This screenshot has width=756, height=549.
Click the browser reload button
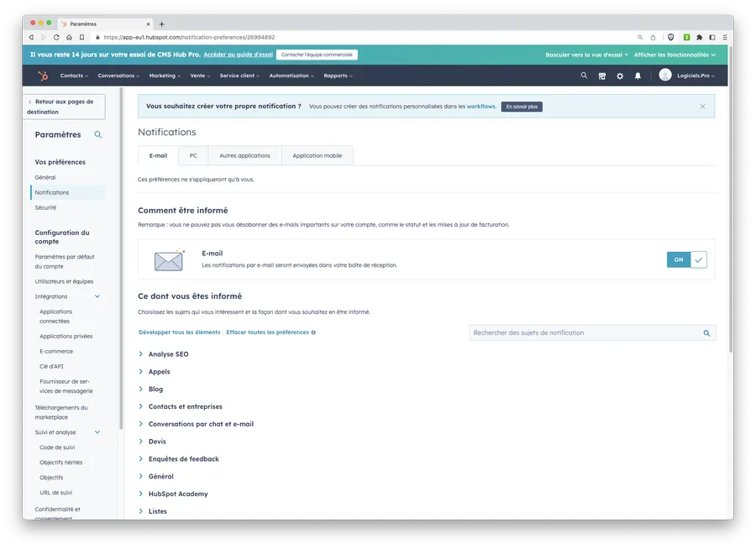(56, 37)
